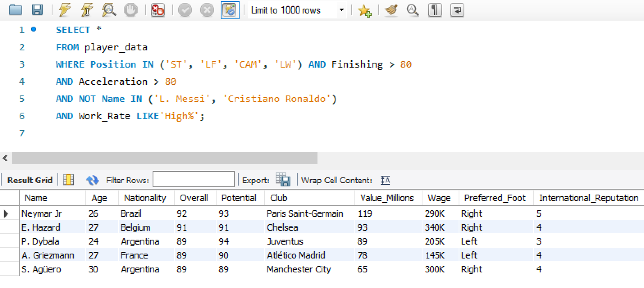Select the A. Griezmann name cell
Viewport: 644px width, 288px height.
53,255
